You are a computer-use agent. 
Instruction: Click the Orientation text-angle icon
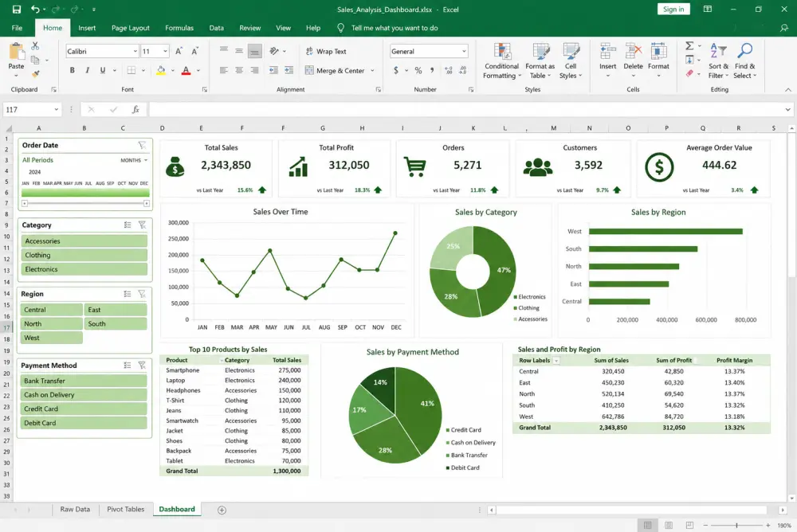point(274,51)
